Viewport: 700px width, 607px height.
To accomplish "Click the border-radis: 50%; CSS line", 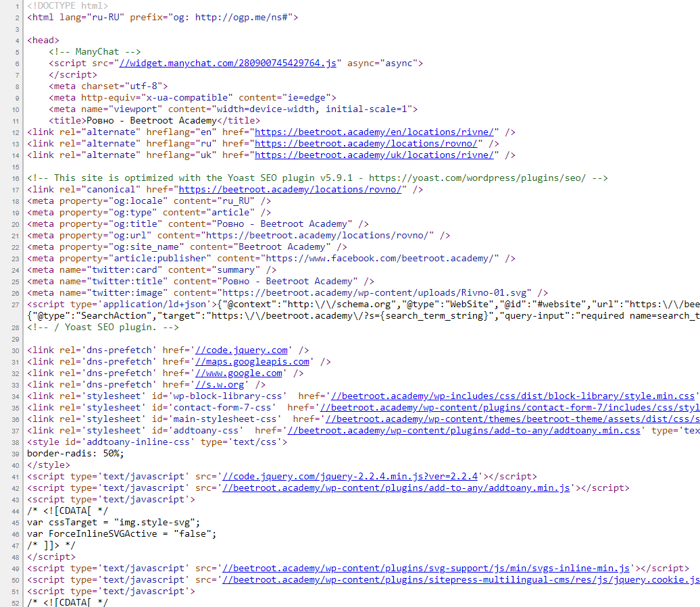I will (76, 454).
